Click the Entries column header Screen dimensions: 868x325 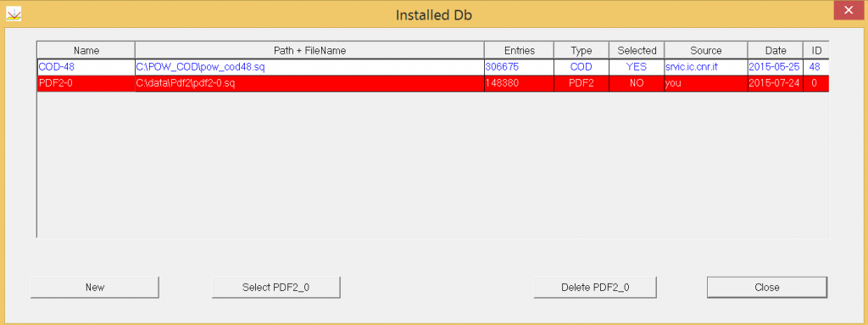[520, 50]
